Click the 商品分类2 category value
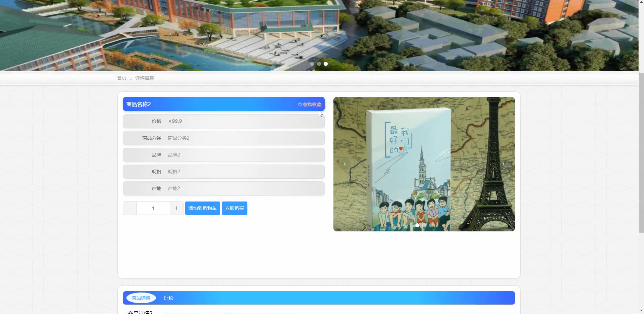Viewport: 644px width, 314px height. coord(178,138)
